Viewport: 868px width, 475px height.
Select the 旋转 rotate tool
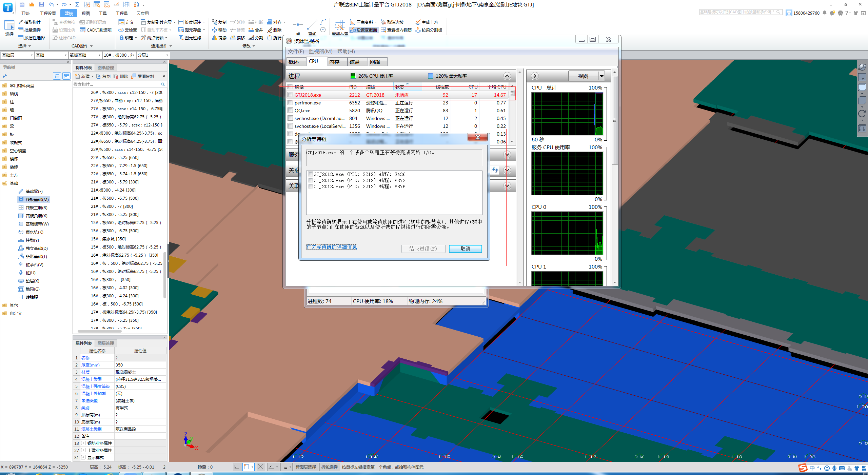[x=274, y=38]
